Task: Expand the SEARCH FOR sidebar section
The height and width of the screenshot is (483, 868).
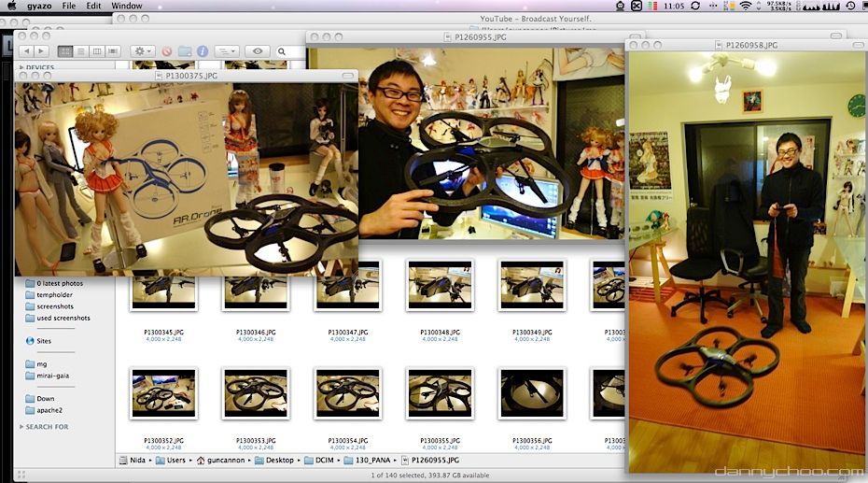Action: coord(21,427)
